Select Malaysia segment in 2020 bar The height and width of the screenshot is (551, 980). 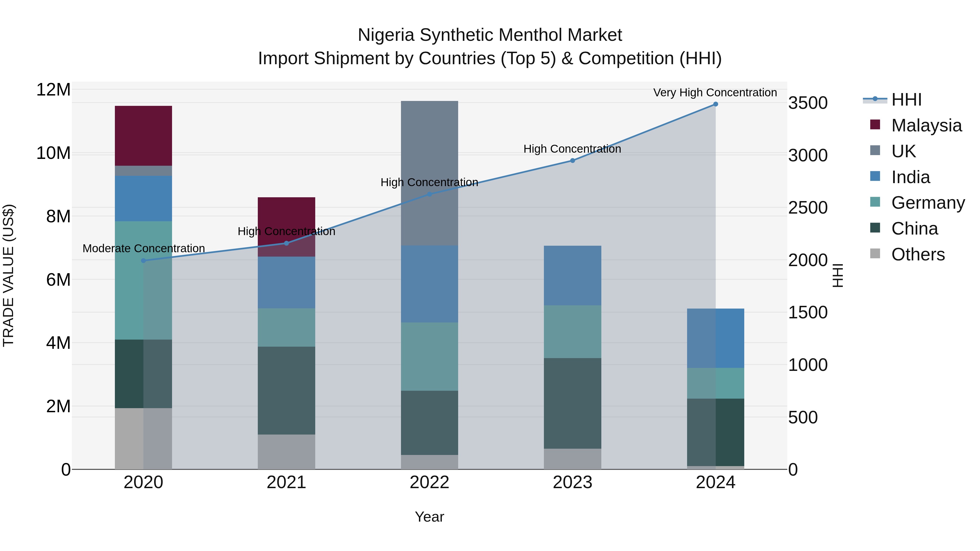coord(143,136)
